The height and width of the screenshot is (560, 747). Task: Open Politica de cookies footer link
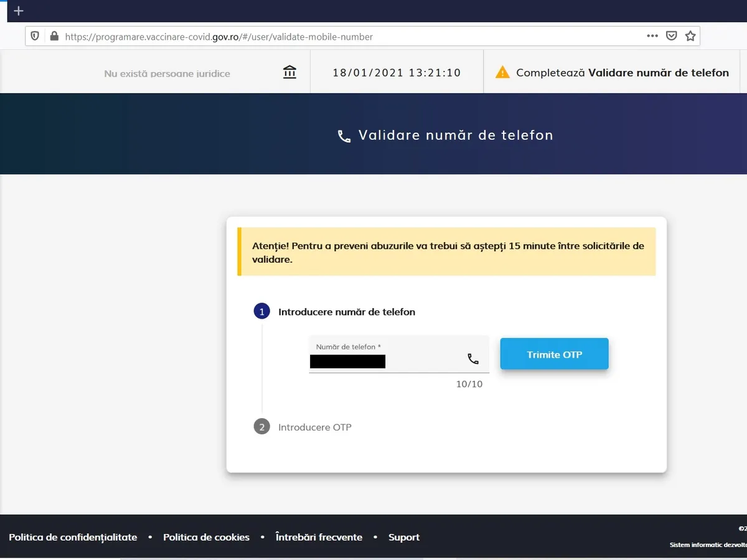coord(206,537)
